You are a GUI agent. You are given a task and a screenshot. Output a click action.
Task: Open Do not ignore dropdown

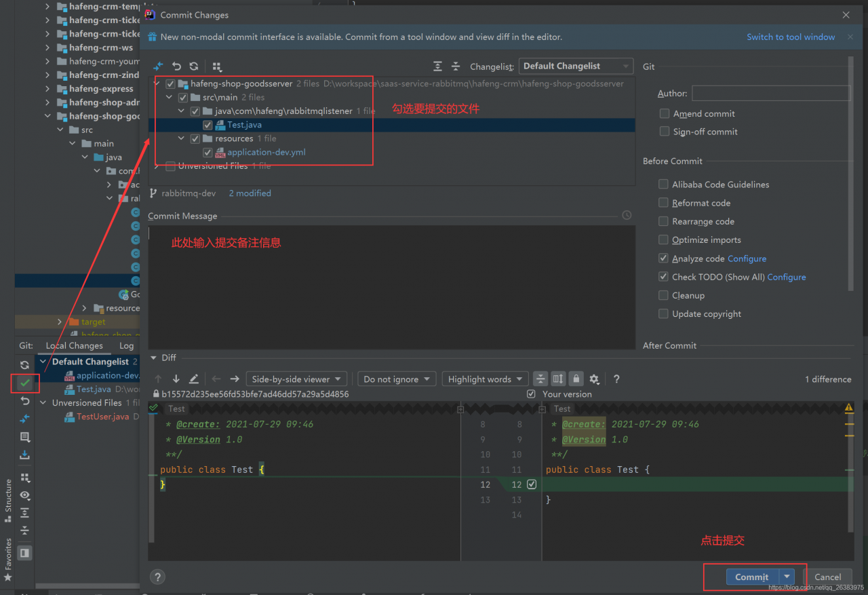click(397, 379)
